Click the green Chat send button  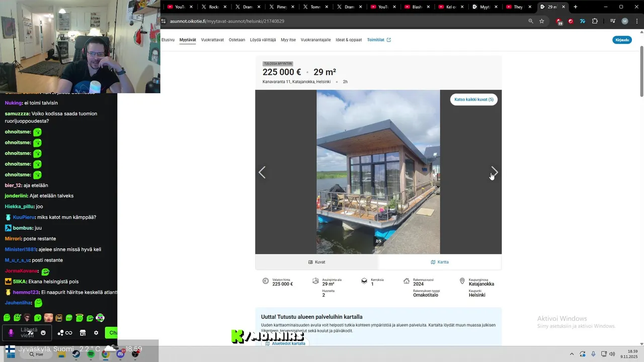(111, 333)
